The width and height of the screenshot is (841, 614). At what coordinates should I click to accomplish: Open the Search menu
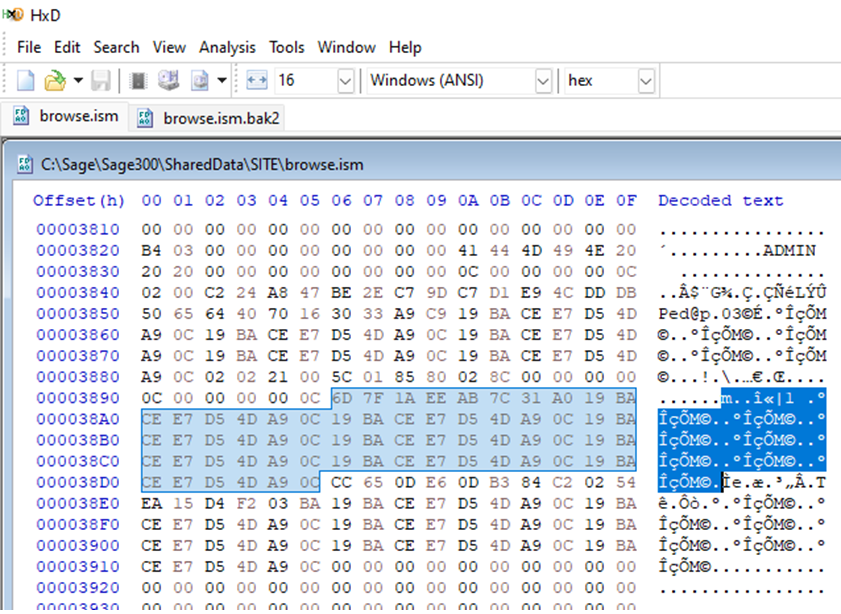117,47
